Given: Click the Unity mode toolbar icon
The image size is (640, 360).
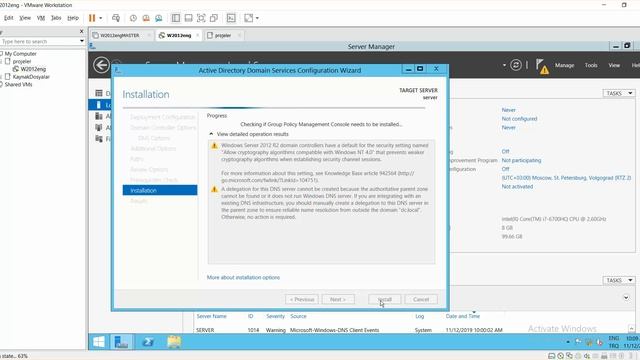Looking at the screenshot, I should point(213,18).
